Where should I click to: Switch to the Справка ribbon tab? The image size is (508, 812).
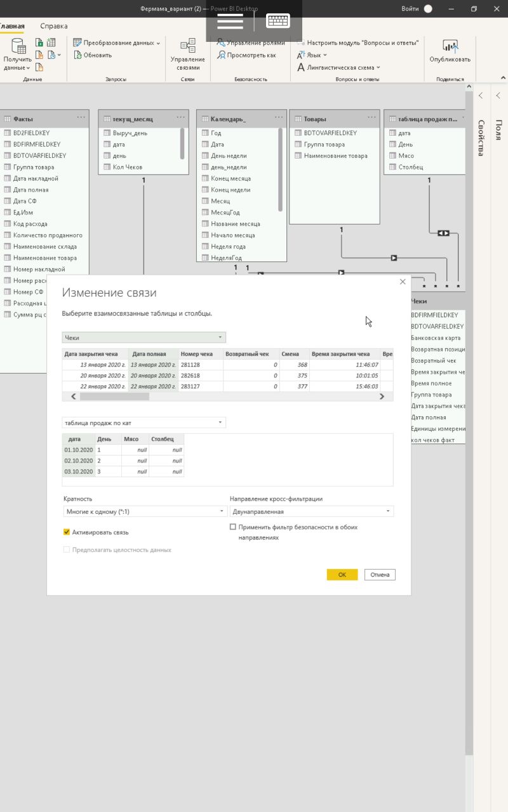tap(54, 26)
